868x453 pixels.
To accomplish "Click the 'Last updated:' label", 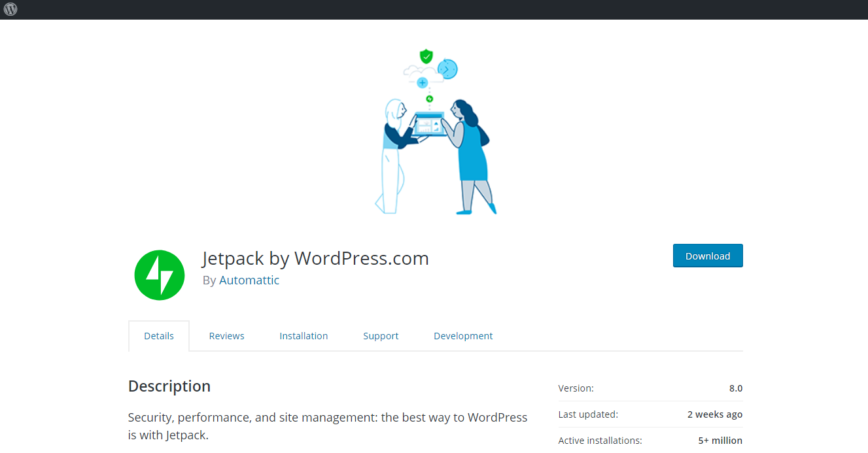I will coord(588,414).
